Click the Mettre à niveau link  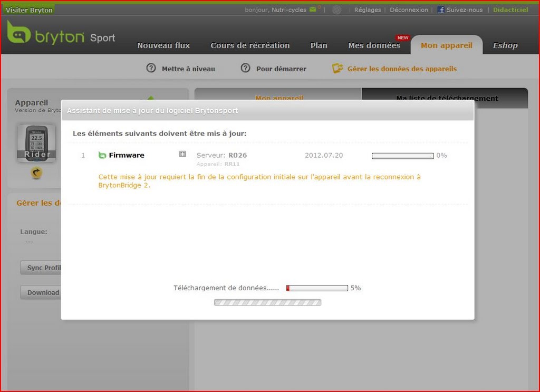(x=188, y=69)
